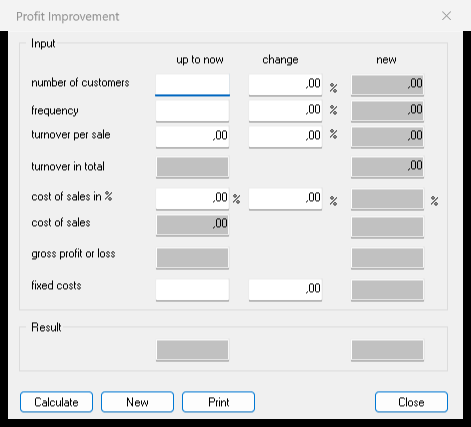
Task: Click the 'Input' group label
Action: click(43, 44)
